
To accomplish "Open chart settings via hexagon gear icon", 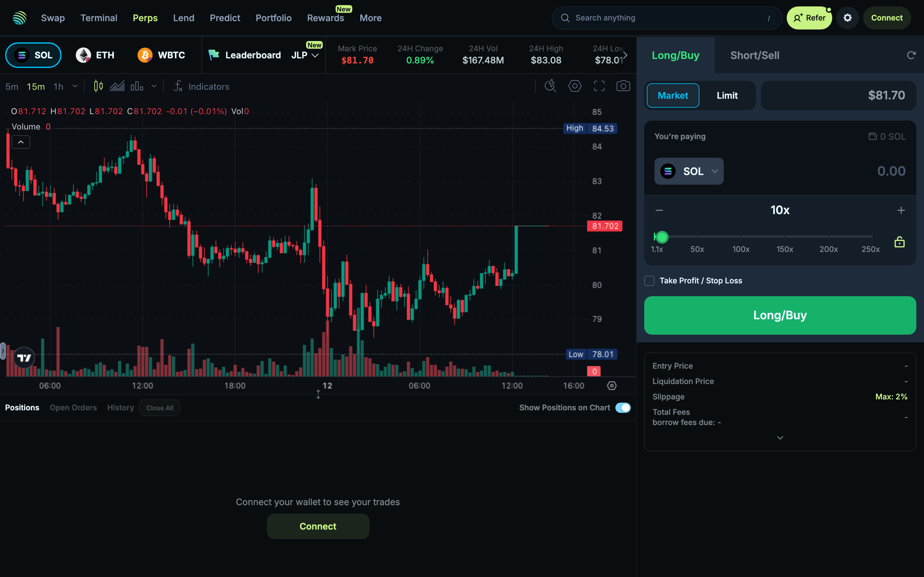I will point(575,86).
